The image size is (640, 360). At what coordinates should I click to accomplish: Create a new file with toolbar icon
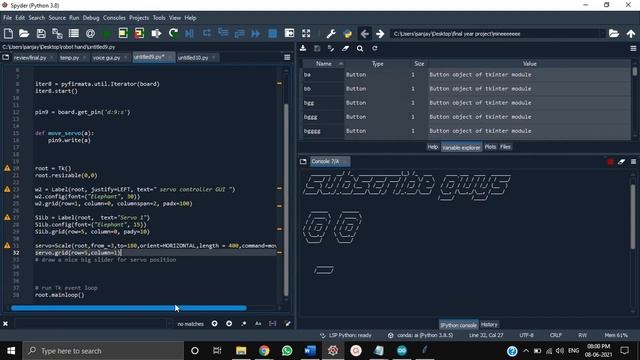(8, 33)
